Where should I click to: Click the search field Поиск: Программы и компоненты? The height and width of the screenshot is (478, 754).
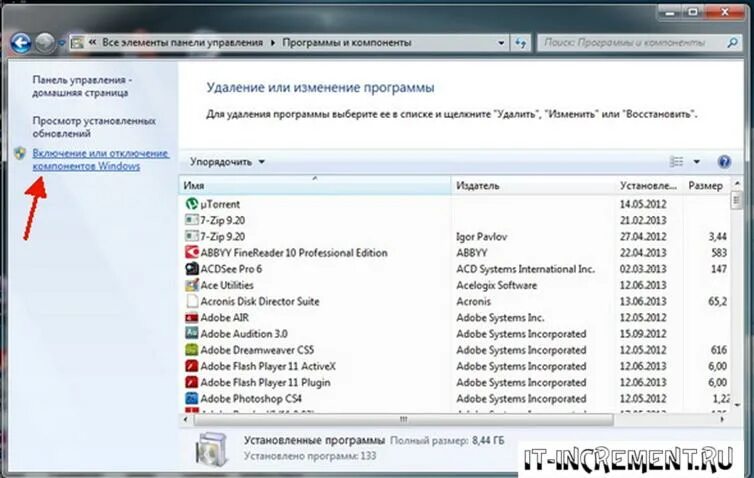tap(631, 43)
